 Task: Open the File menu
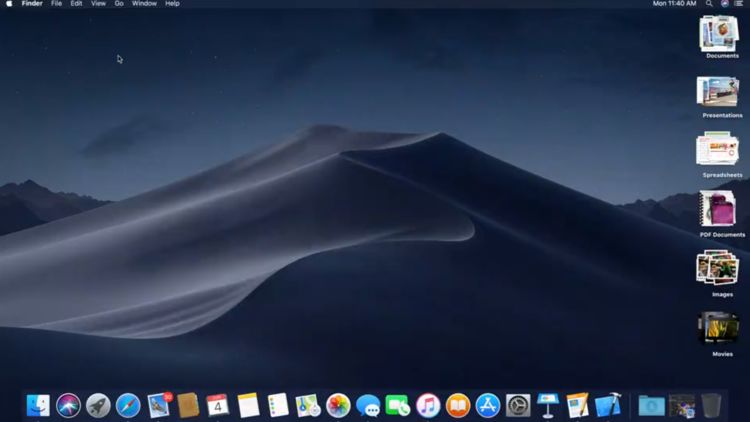tap(56, 4)
